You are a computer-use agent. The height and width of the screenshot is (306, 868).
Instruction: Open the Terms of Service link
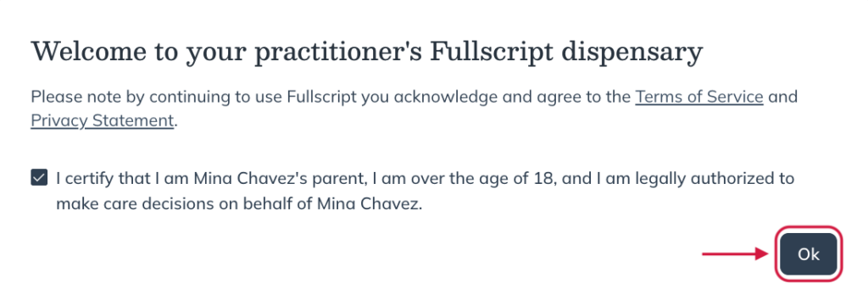click(x=699, y=97)
